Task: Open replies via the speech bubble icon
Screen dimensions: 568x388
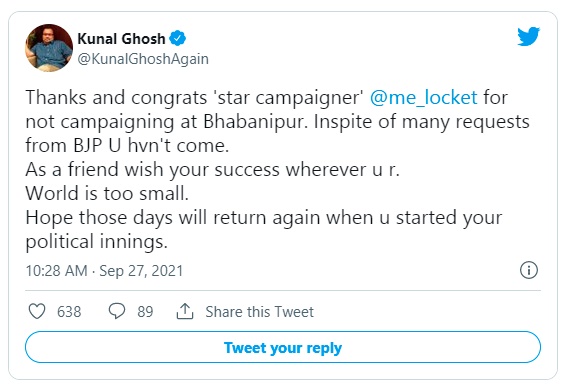Action: 117,311
